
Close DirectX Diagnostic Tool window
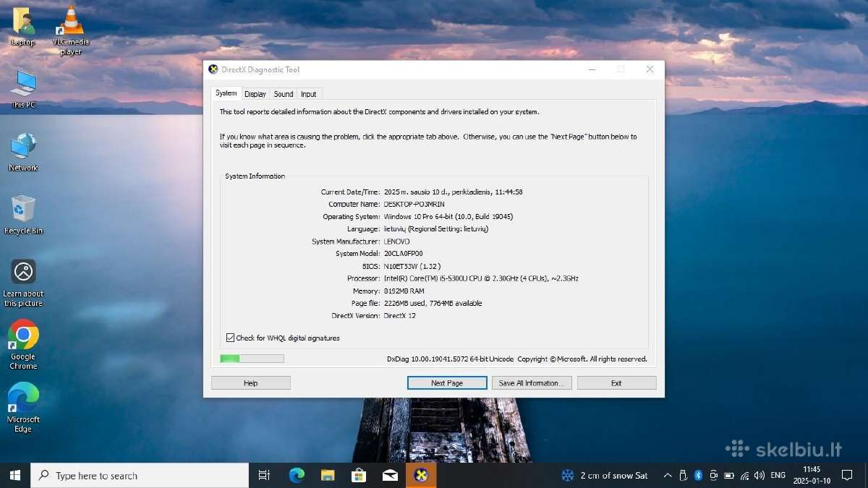tap(650, 69)
